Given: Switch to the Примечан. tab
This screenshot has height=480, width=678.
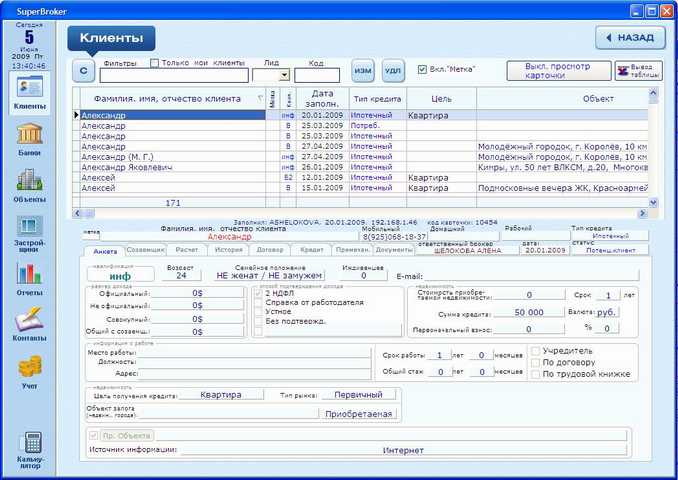Looking at the screenshot, I should (352, 250).
